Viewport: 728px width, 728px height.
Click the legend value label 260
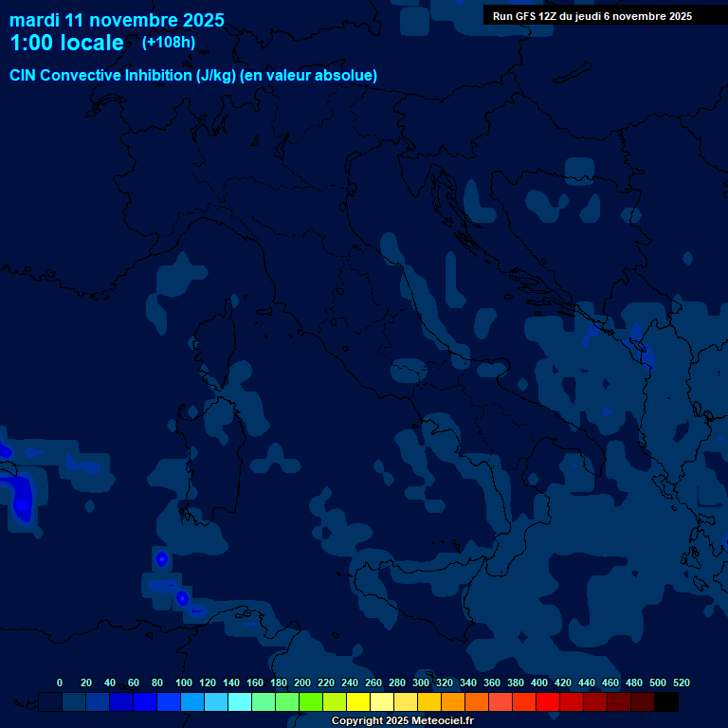click(x=373, y=682)
